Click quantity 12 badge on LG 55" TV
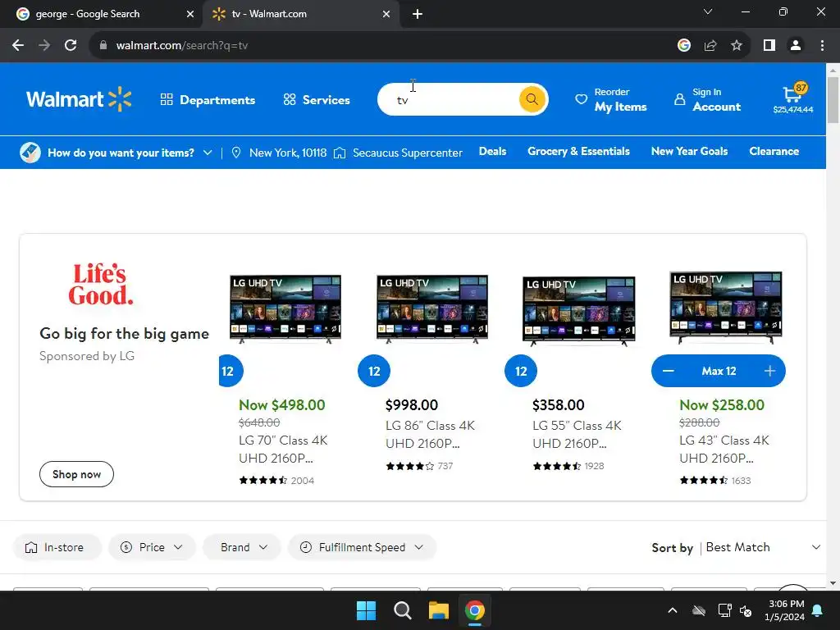This screenshot has height=630, width=840. (x=521, y=371)
